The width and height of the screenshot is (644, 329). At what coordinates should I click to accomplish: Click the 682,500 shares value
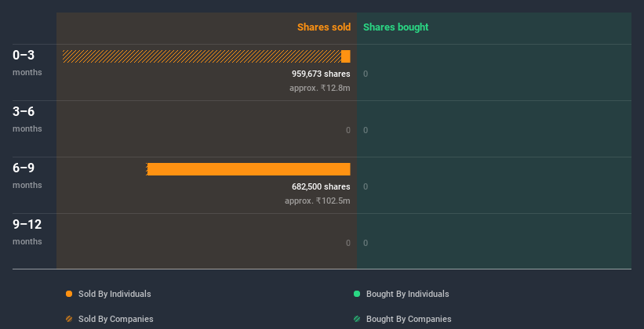[321, 186]
